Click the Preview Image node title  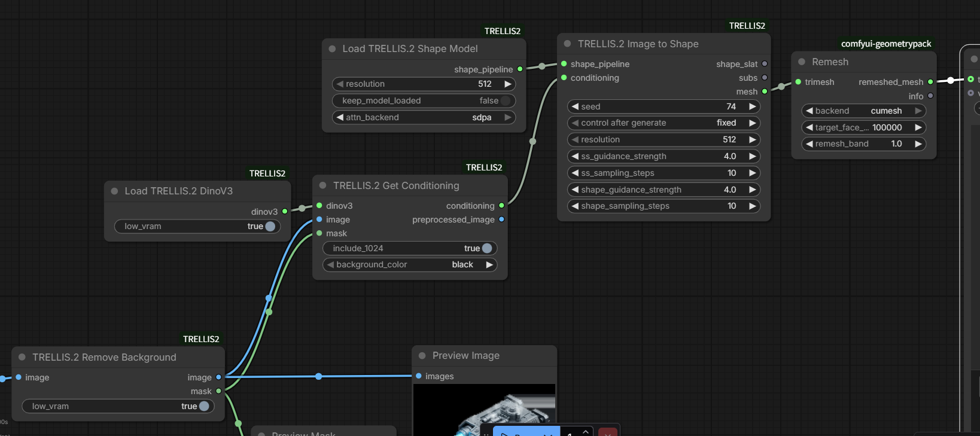pos(465,355)
